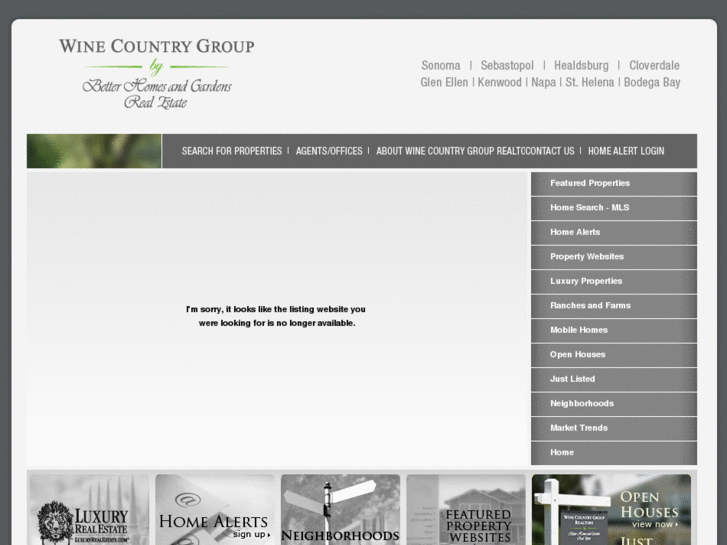The height and width of the screenshot is (545, 727).
Task: Open Mobile Homes listing
Action: (614, 331)
